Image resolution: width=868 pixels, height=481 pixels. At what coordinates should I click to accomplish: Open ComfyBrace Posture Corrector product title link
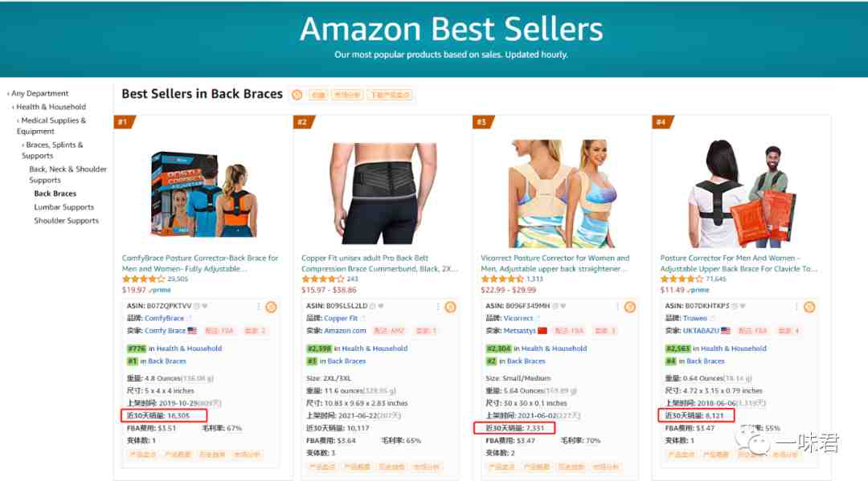click(200, 263)
